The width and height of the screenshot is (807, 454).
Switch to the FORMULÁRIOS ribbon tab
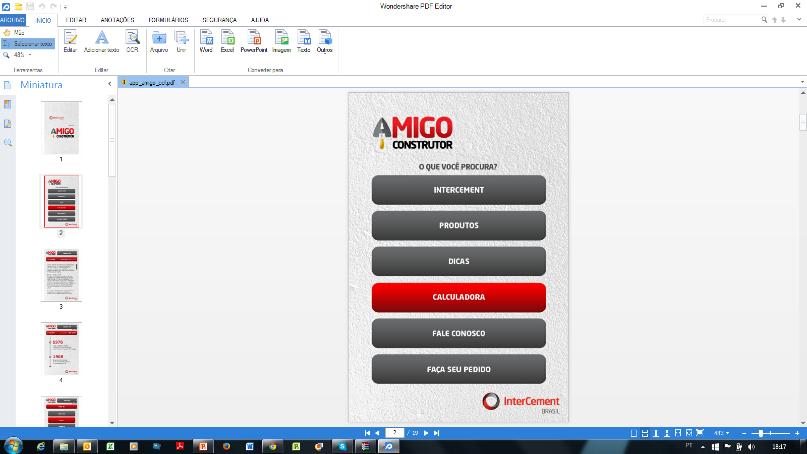pos(168,20)
